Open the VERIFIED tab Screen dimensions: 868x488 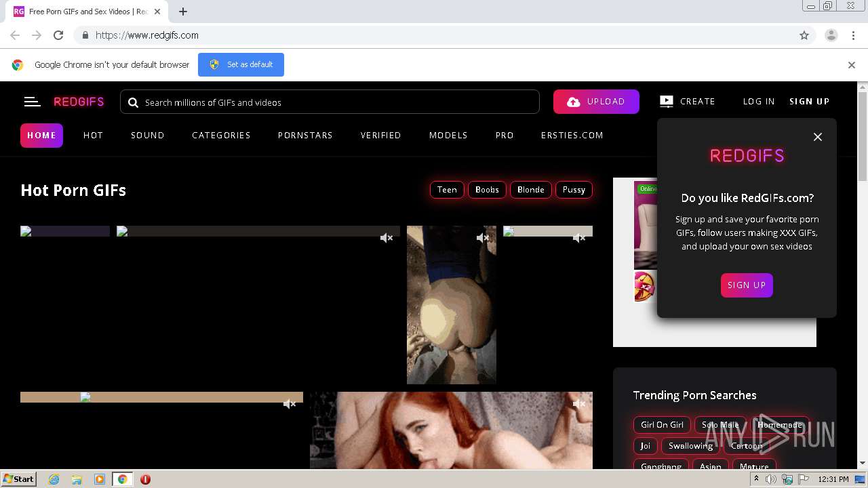[x=381, y=136]
